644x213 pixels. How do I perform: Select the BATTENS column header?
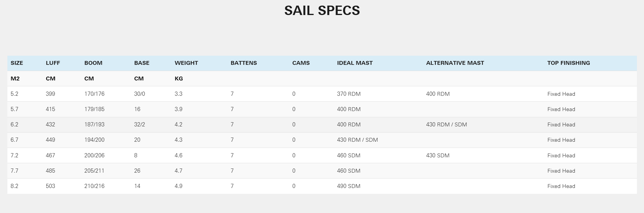[x=244, y=63]
